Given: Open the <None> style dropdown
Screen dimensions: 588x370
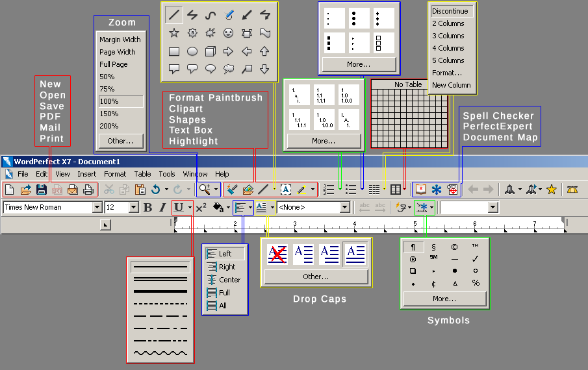Looking at the screenshot, I should pos(345,208).
